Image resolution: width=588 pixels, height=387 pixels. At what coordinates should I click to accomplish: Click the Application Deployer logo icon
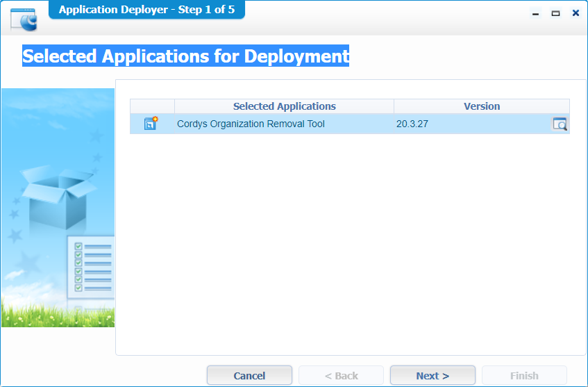[24, 19]
